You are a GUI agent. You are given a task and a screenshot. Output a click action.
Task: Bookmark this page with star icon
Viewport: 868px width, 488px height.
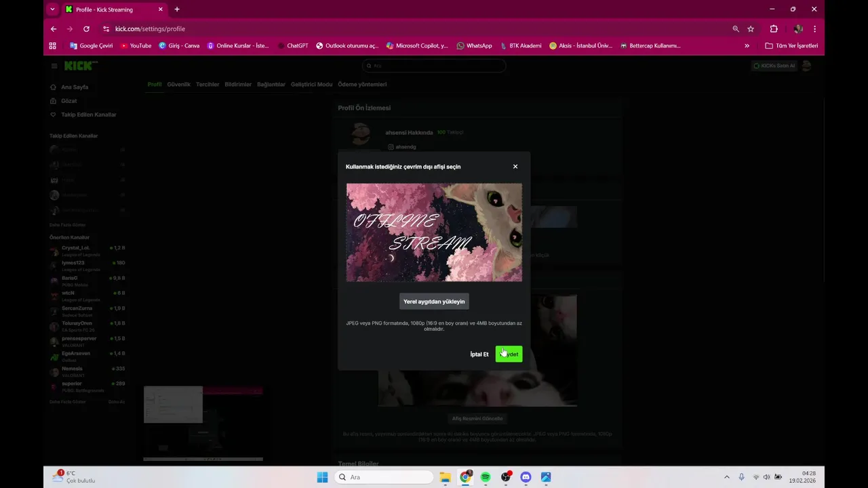point(751,29)
